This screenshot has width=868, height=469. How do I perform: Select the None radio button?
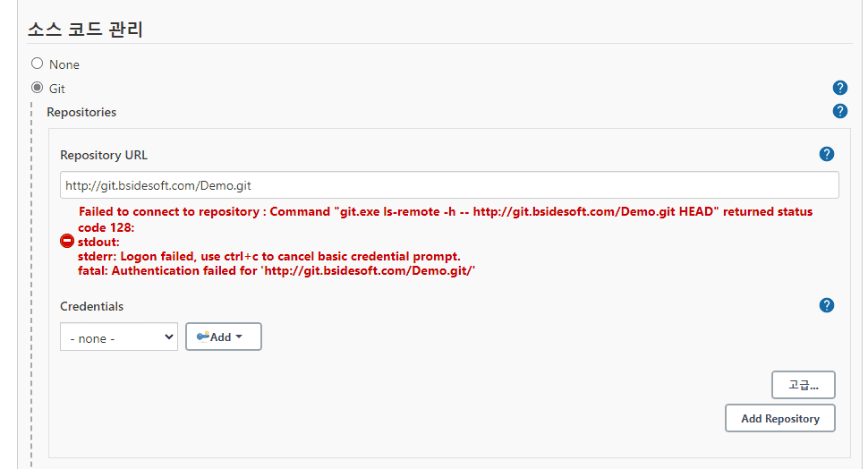pyautogui.click(x=37, y=64)
